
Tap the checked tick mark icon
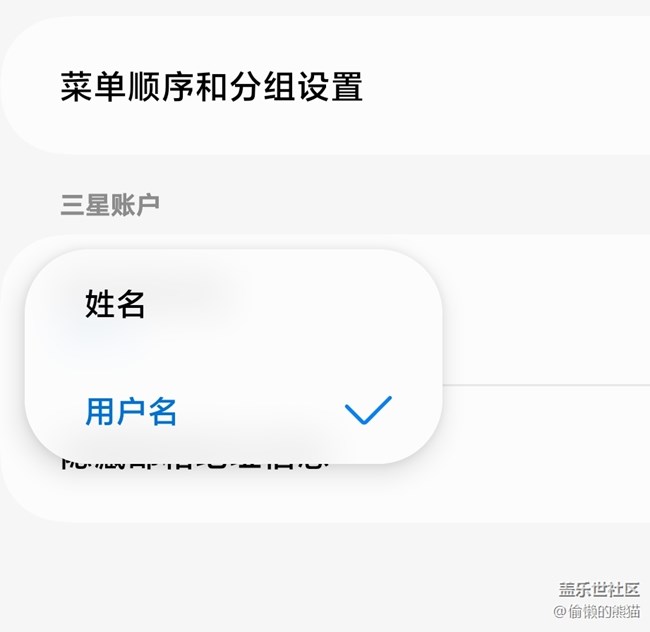368,410
